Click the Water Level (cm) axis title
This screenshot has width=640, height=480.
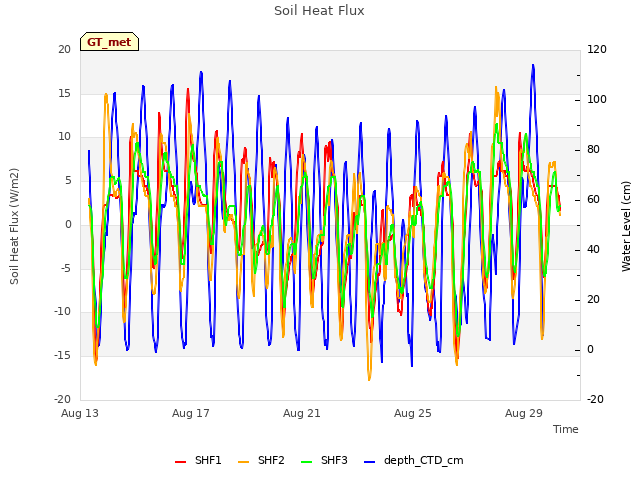tap(626, 226)
